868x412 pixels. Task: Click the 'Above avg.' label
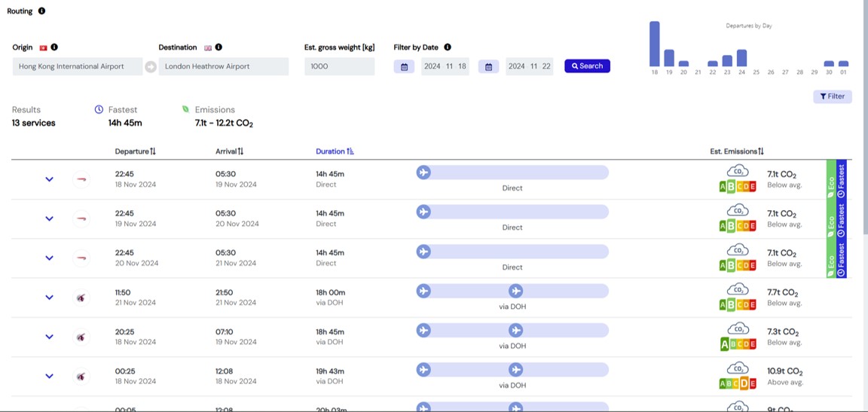coord(785,382)
